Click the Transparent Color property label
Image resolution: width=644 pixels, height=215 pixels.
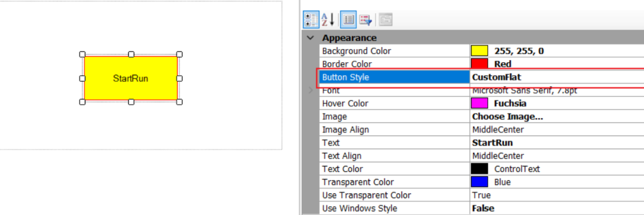[x=358, y=182]
